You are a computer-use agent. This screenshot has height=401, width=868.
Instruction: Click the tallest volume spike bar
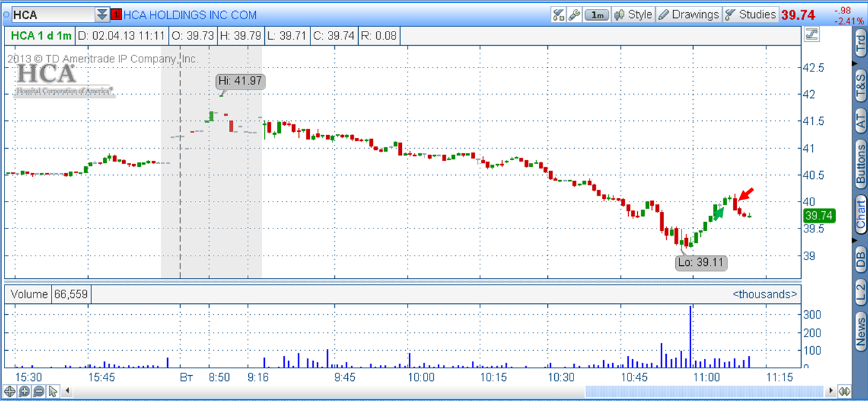point(691,337)
